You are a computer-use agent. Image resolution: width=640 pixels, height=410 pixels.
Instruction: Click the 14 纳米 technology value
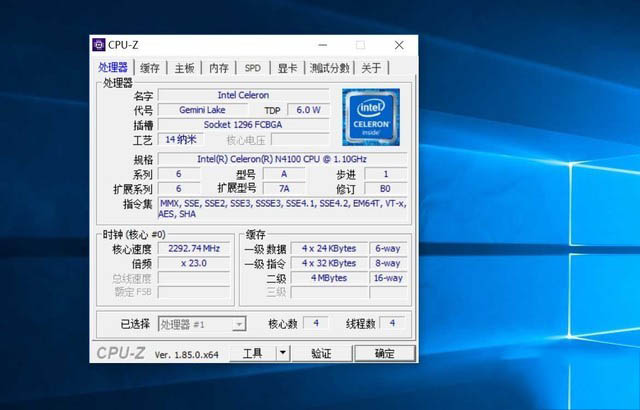180,140
